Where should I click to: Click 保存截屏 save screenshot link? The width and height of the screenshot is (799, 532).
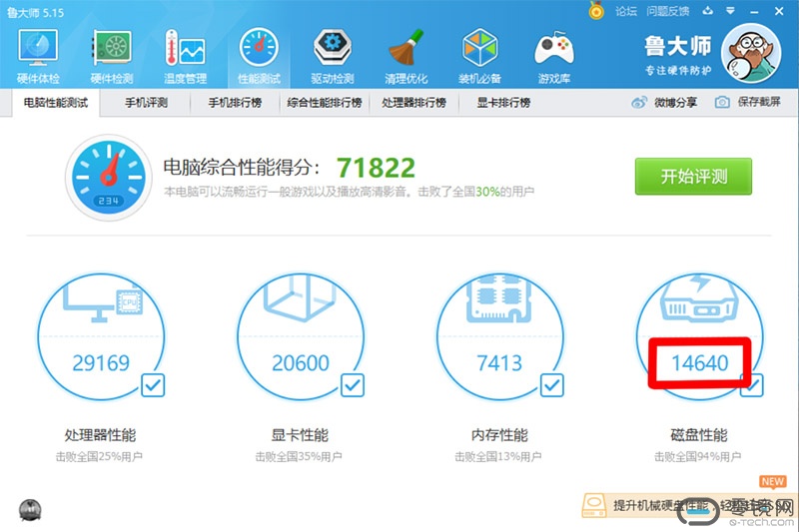click(759, 102)
